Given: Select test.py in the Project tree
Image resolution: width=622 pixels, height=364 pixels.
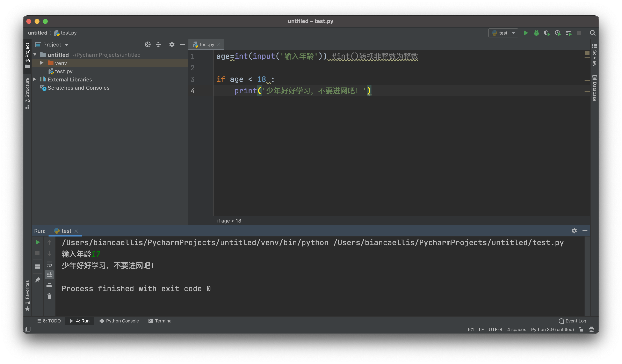Looking at the screenshot, I should 64,71.
